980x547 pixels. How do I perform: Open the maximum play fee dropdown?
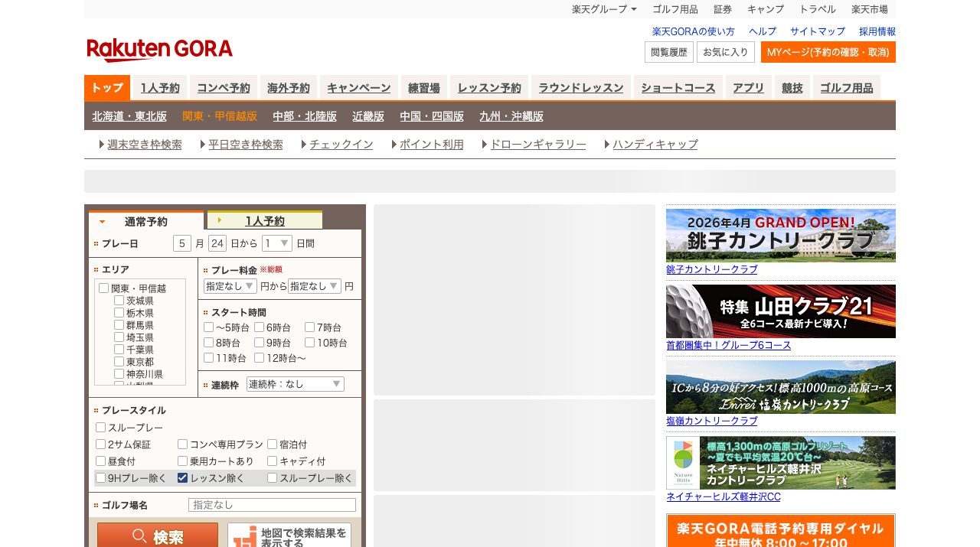(x=315, y=286)
